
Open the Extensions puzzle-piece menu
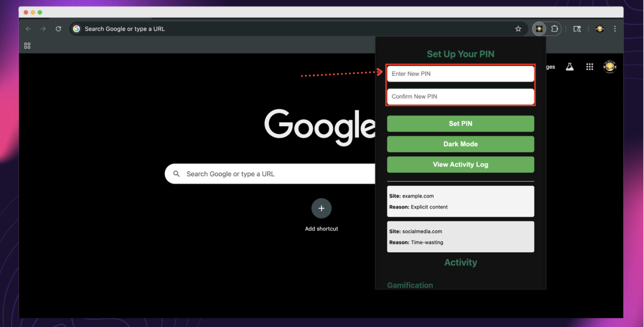pyautogui.click(x=554, y=29)
